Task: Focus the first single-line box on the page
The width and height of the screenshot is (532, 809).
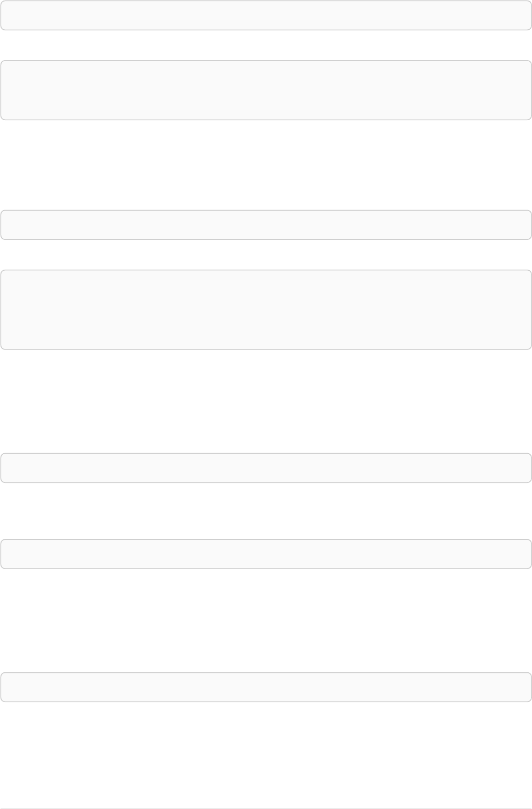Action: tap(266, 15)
